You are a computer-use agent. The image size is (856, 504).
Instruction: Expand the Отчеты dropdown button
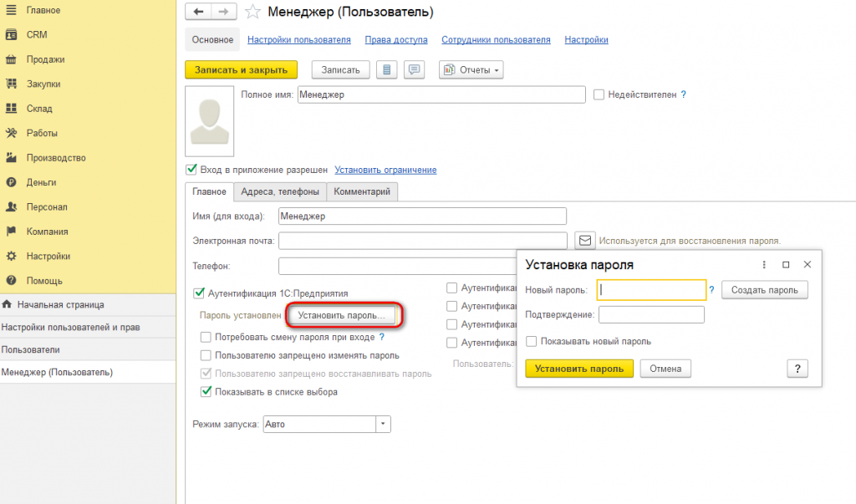pos(471,70)
